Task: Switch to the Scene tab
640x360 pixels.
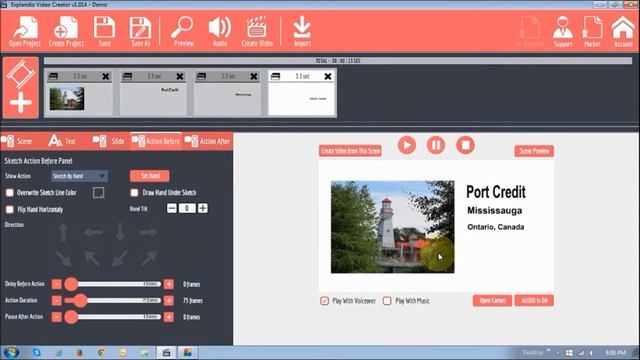Action: coord(17,141)
